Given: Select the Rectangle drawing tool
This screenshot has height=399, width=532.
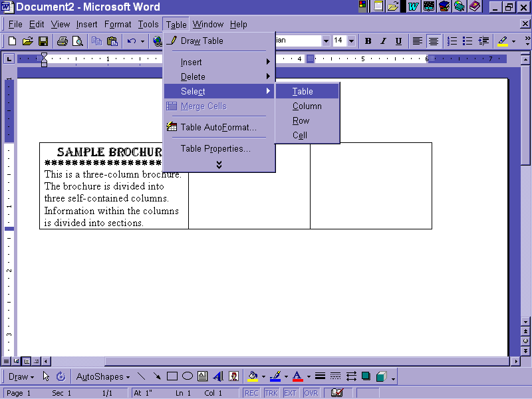Looking at the screenshot, I should 172,376.
